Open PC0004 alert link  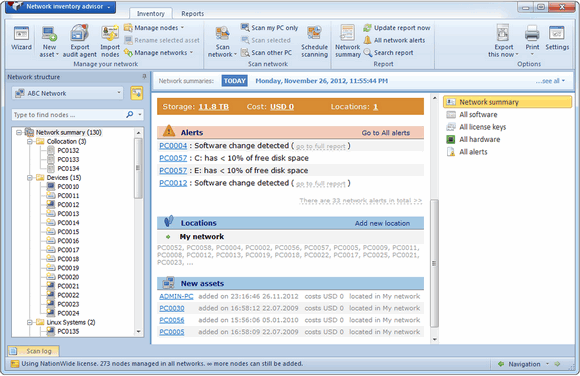pos(173,146)
